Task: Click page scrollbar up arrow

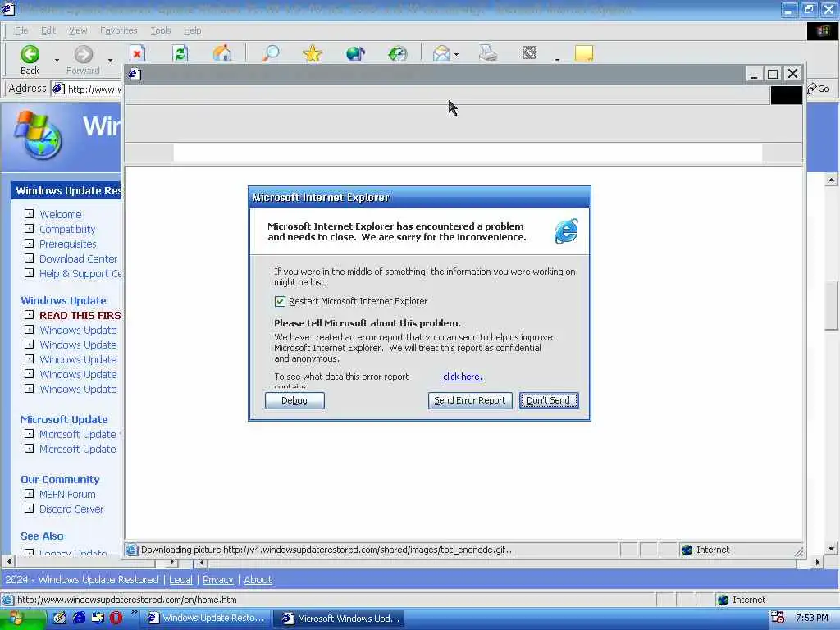Action: (832, 180)
